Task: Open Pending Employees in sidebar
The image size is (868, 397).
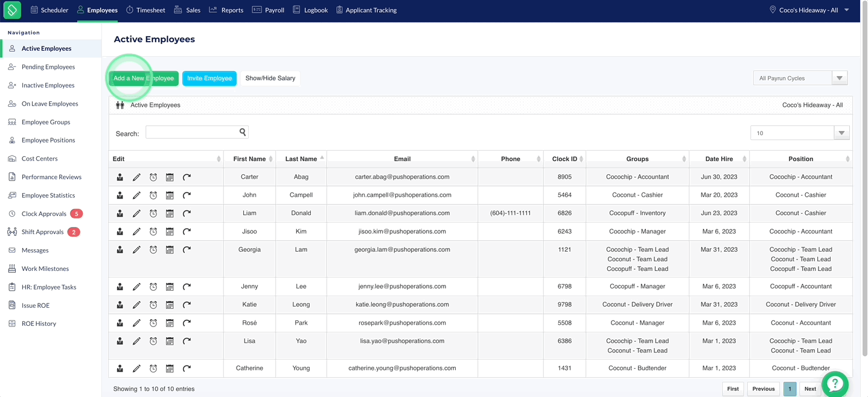Action: coord(48,67)
